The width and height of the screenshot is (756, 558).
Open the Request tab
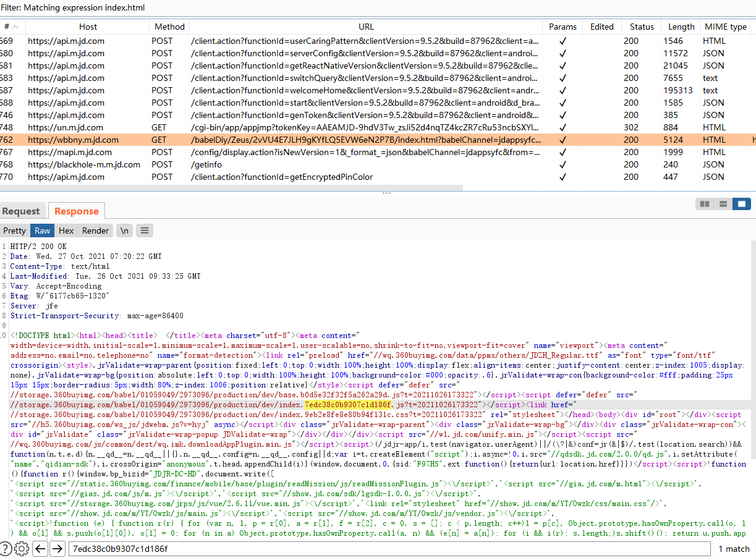[21, 211]
